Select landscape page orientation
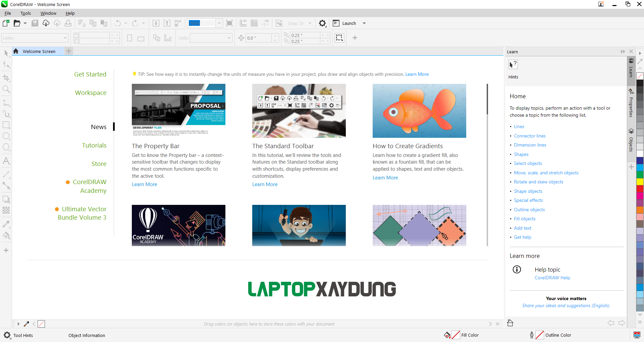The image size is (644, 342). 141,39
